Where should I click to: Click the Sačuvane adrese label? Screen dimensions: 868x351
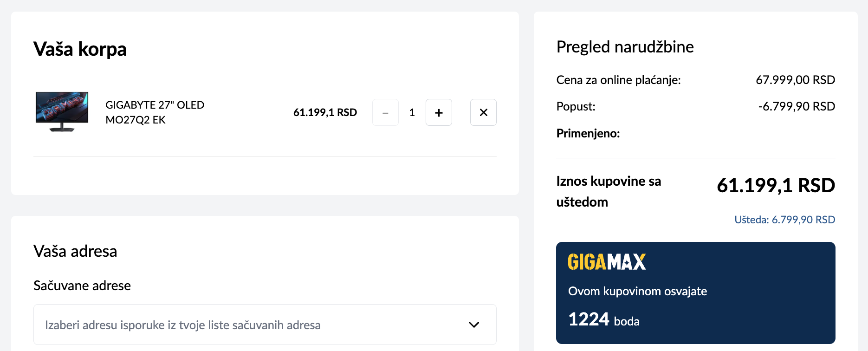pyautogui.click(x=82, y=286)
